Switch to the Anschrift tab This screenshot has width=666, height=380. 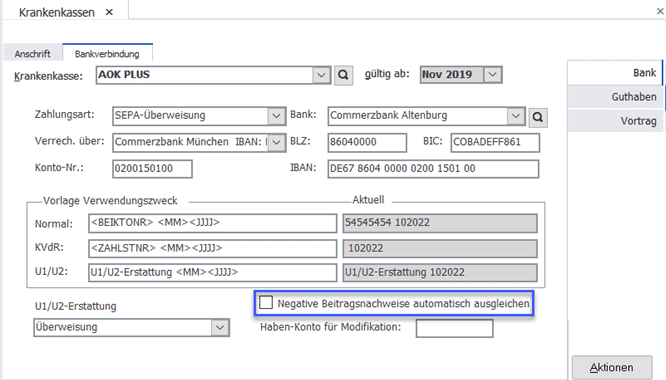click(x=32, y=54)
